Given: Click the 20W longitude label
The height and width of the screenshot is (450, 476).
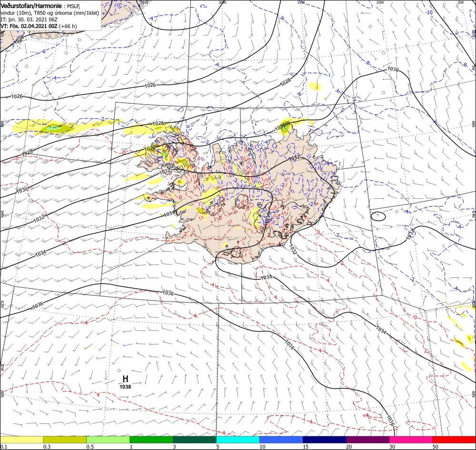Looking at the screenshot, I should tap(222, 2).
